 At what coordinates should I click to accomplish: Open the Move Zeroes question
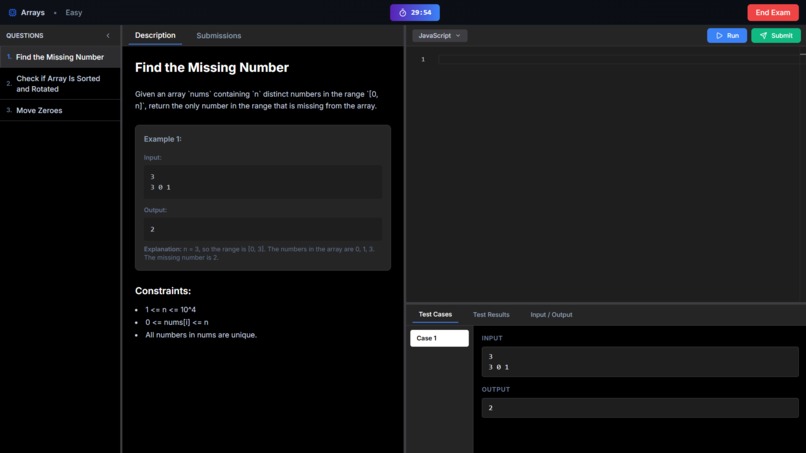pos(60,111)
